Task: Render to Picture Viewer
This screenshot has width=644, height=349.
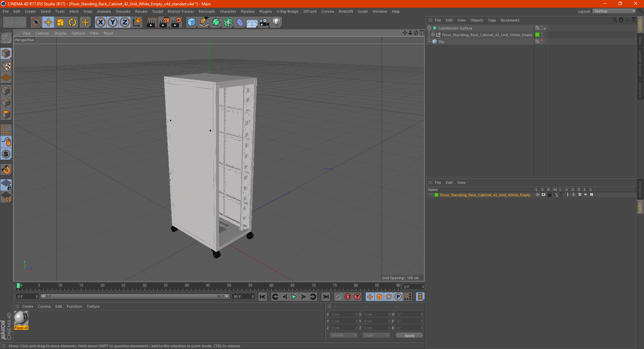Action: pyautogui.click(x=164, y=22)
